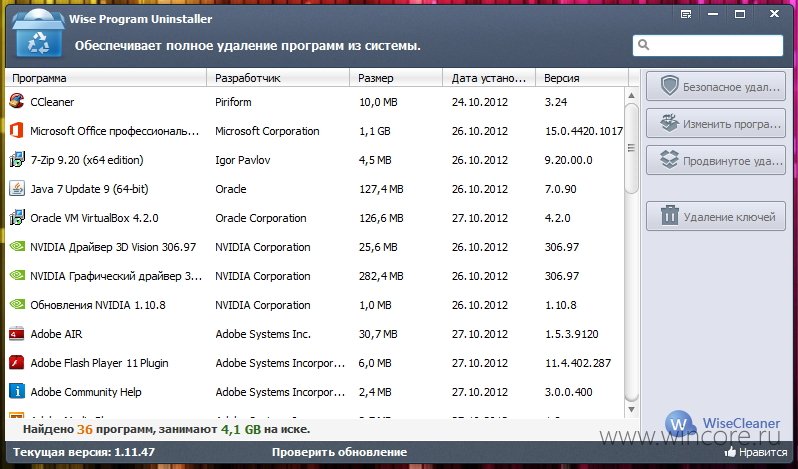Screen dimensions: 798x469
Task: Click the 282,4 MB size cell
Action: [381, 276]
